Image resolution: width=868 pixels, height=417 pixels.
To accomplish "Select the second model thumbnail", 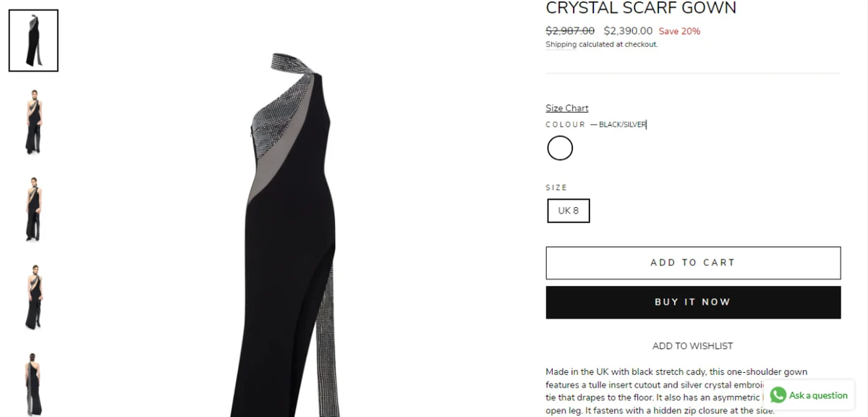I will pyautogui.click(x=33, y=122).
